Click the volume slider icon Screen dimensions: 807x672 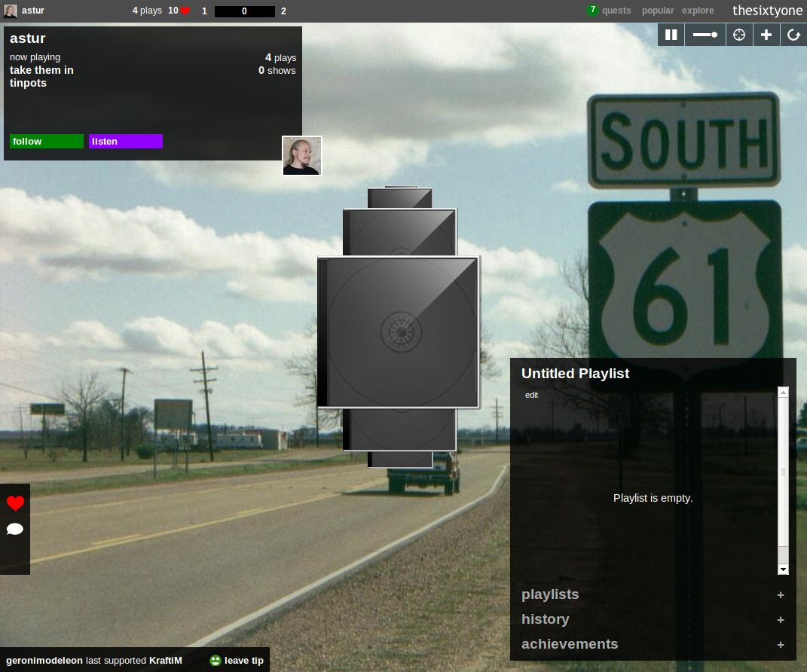point(705,35)
